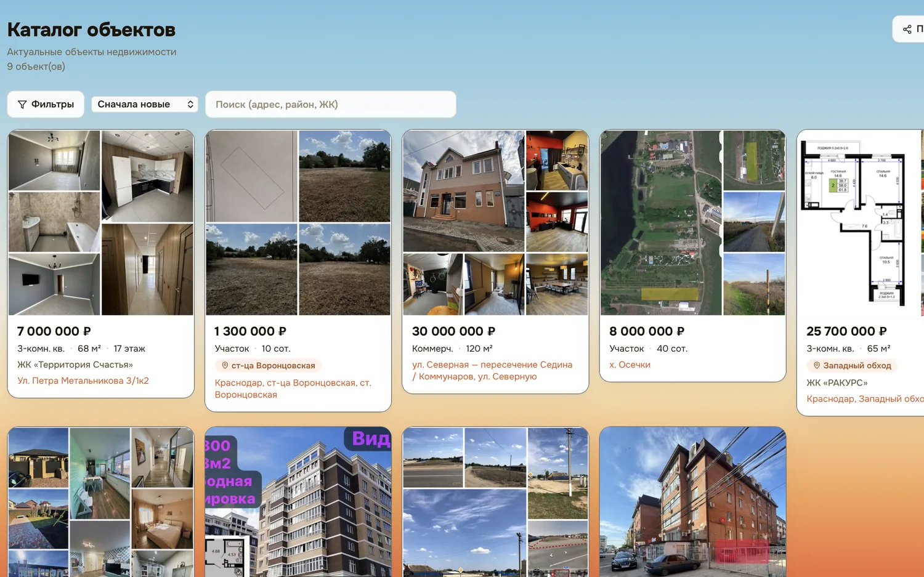
Task: Open the address link Краснодар, ст-ца Воронцовская
Action: coord(293,389)
